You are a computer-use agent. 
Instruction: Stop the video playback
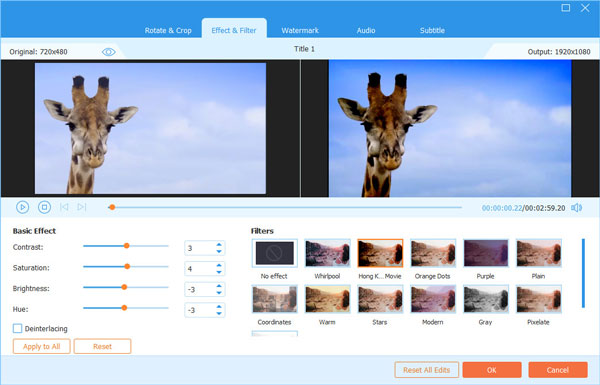pos(44,207)
